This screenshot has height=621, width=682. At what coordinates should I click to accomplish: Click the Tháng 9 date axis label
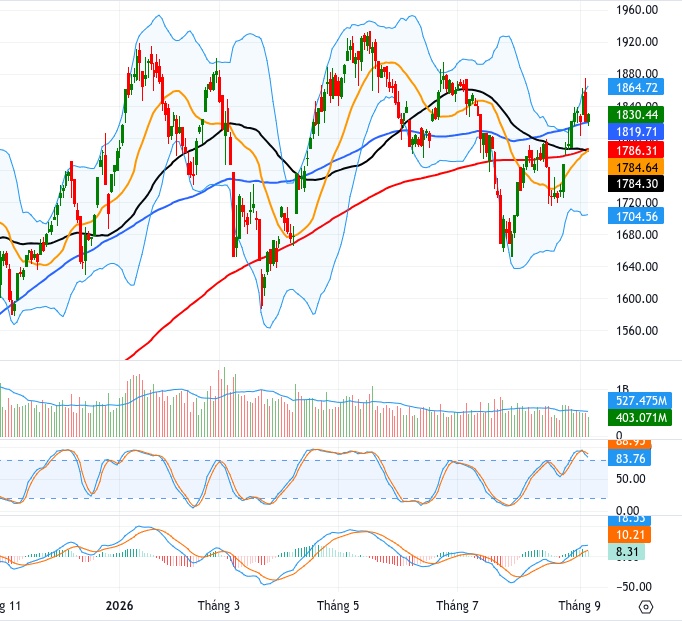[579, 605]
